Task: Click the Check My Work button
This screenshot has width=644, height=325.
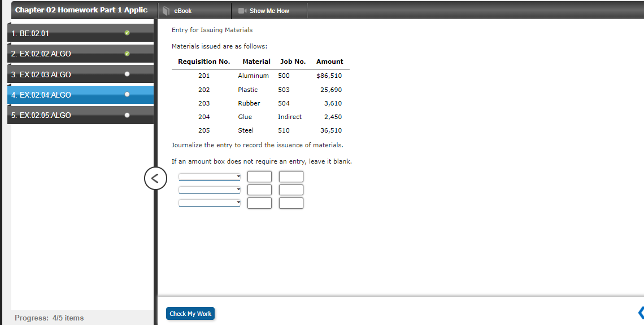Action: [190, 313]
